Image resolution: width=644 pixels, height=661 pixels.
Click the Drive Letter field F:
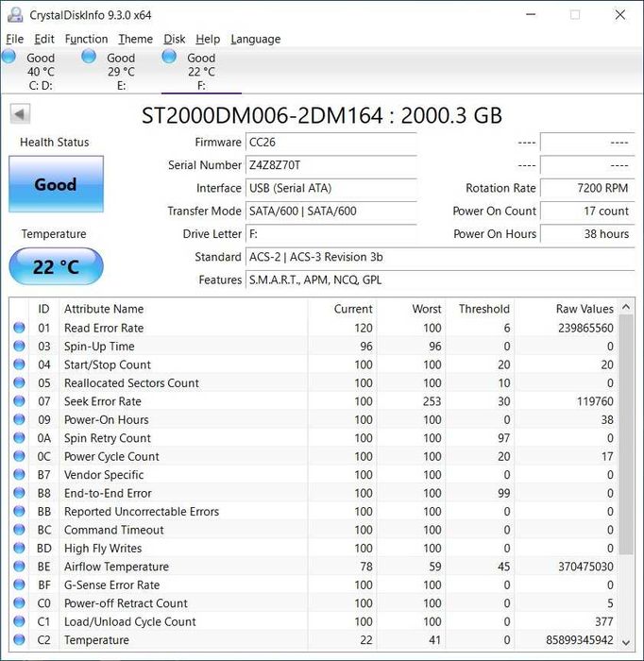coord(330,233)
